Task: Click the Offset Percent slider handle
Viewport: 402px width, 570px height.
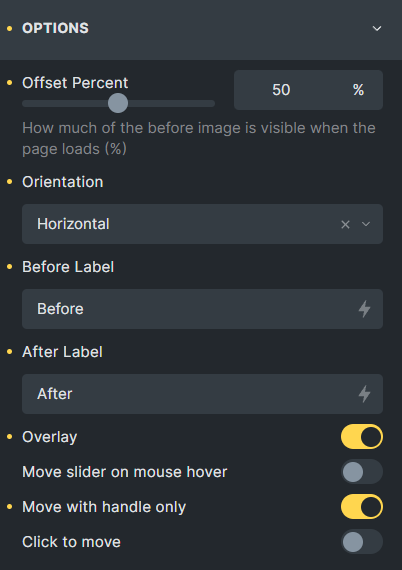Action: pyautogui.click(x=118, y=103)
